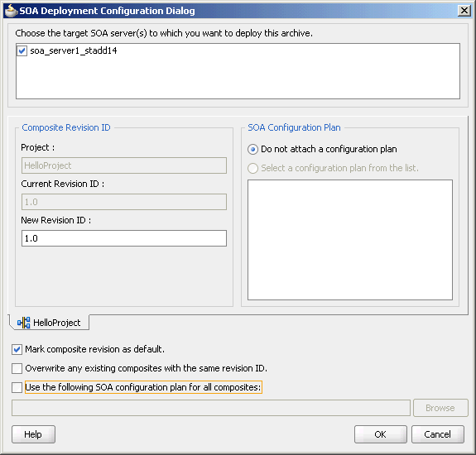
Task: Click the configuration plan file path field
Action: (x=211, y=408)
